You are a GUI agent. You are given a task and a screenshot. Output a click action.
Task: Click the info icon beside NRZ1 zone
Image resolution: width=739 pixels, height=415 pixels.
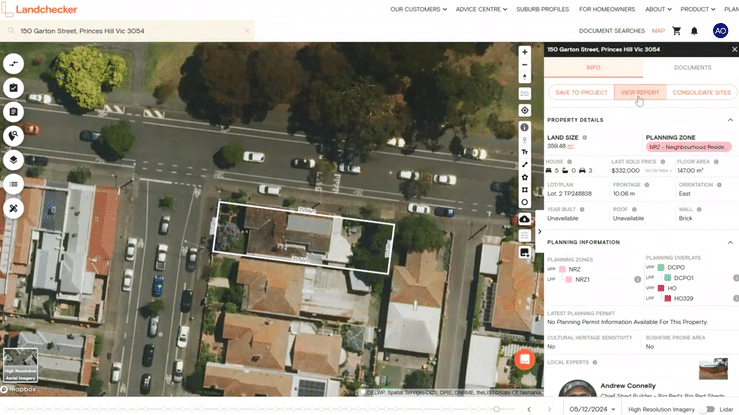tap(637, 279)
